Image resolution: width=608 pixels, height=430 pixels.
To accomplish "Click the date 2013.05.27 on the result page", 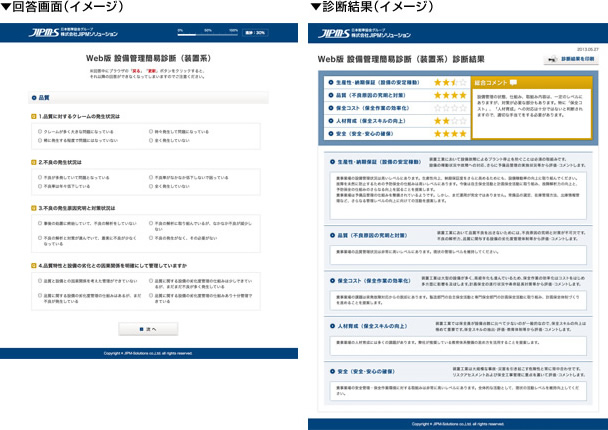I will pyautogui.click(x=587, y=49).
